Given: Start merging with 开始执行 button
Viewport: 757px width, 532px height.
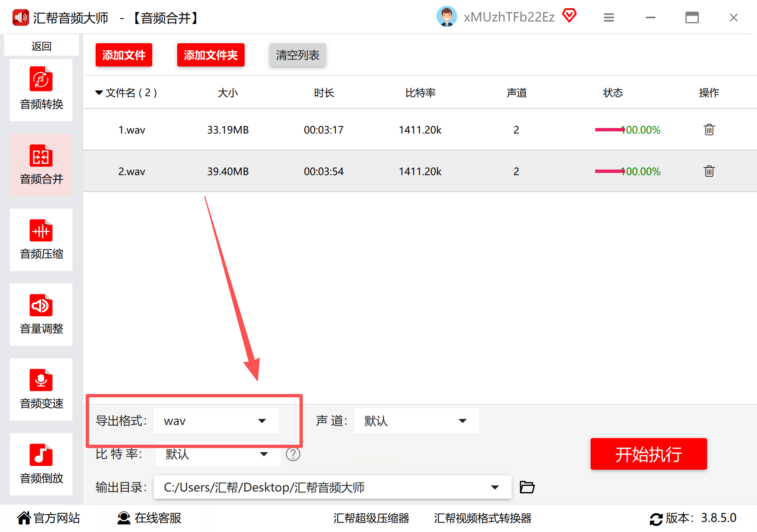Looking at the screenshot, I should pyautogui.click(x=648, y=454).
